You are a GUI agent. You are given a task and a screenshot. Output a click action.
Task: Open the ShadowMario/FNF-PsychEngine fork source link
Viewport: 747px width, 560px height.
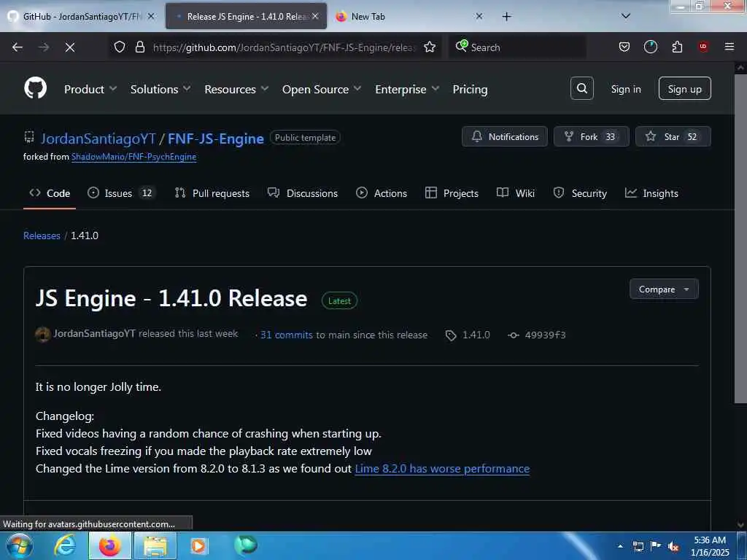click(x=134, y=157)
